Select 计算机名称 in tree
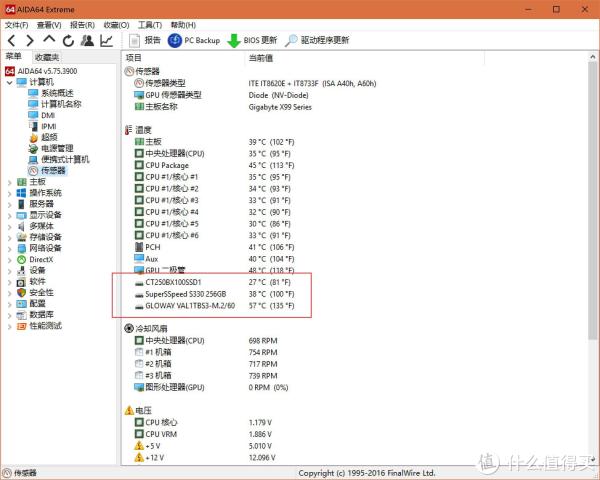Screen dimensions: 600x480 pos(55,104)
